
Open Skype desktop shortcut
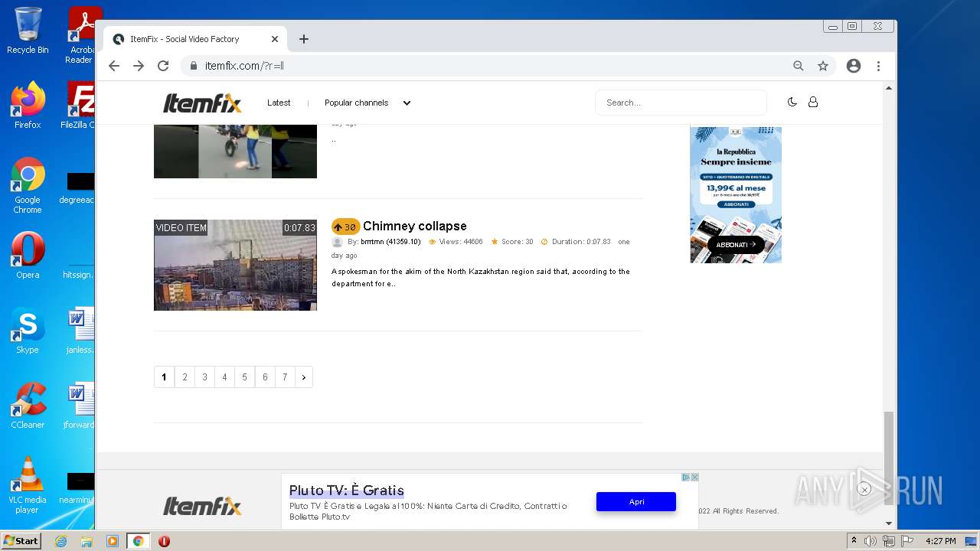[x=28, y=331]
